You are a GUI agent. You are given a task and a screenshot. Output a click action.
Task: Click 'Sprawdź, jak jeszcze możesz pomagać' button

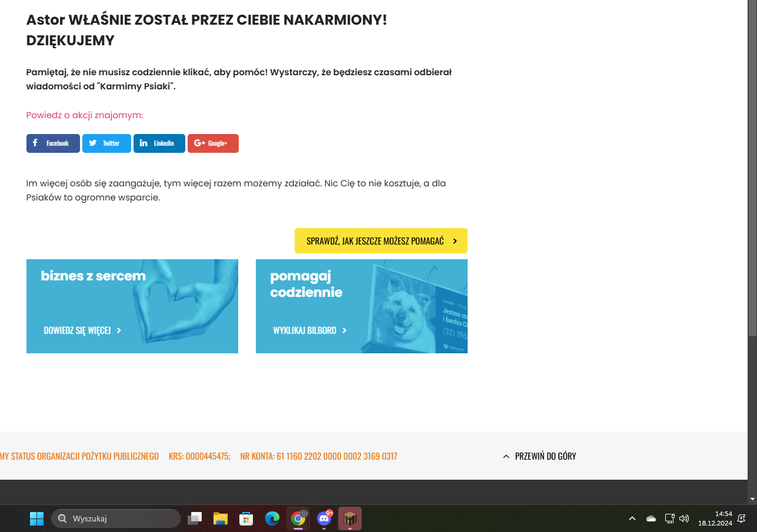click(x=381, y=241)
